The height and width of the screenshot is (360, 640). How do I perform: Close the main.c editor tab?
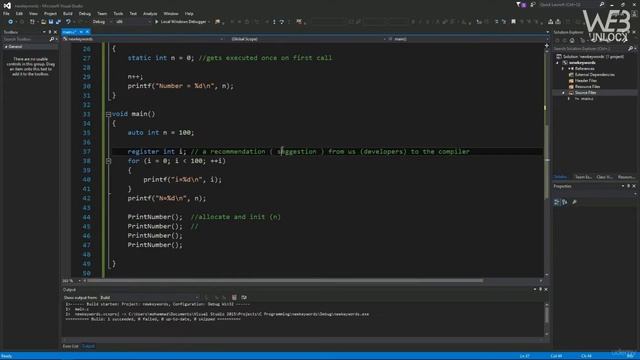87,32
